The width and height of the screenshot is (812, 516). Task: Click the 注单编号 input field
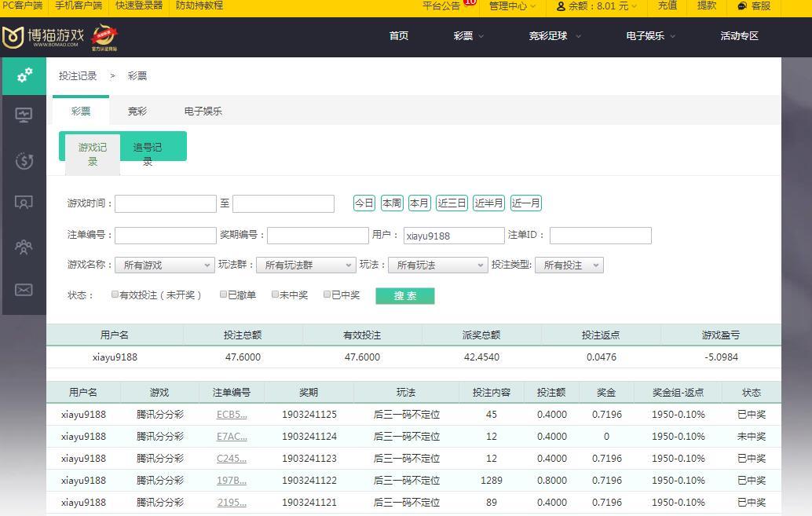166,236
